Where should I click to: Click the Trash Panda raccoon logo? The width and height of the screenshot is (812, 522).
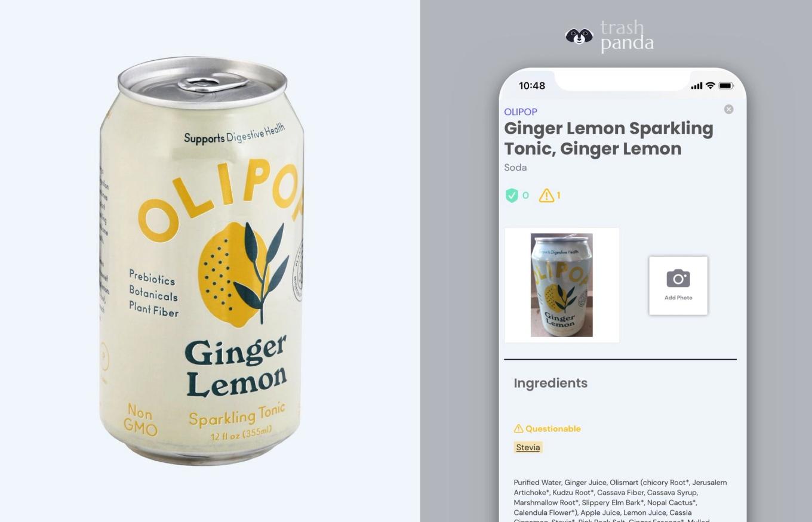pos(579,36)
